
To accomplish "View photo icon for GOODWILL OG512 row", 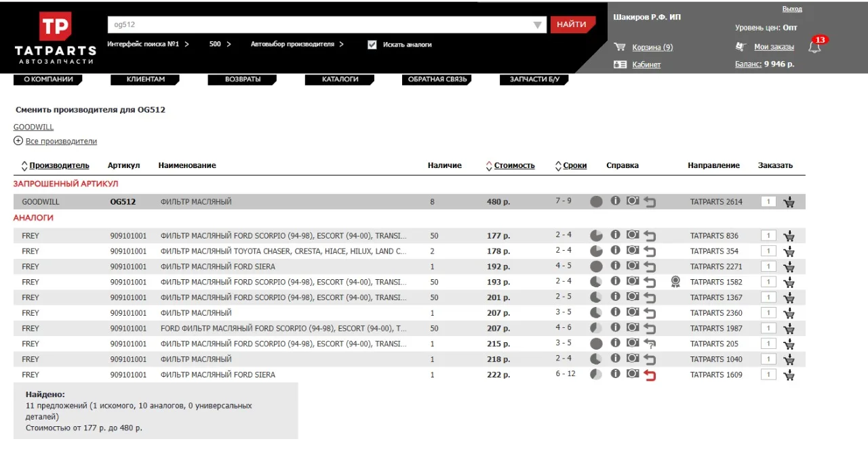I will click(633, 201).
